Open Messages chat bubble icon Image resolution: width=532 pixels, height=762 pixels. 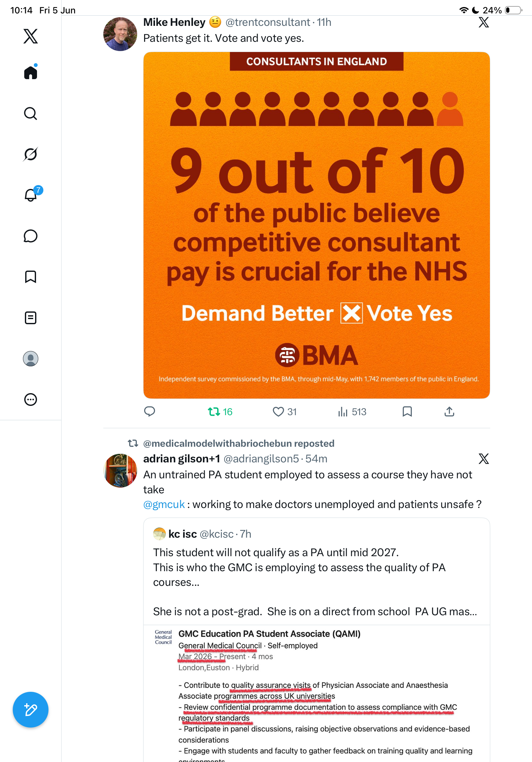pyautogui.click(x=31, y=236)
